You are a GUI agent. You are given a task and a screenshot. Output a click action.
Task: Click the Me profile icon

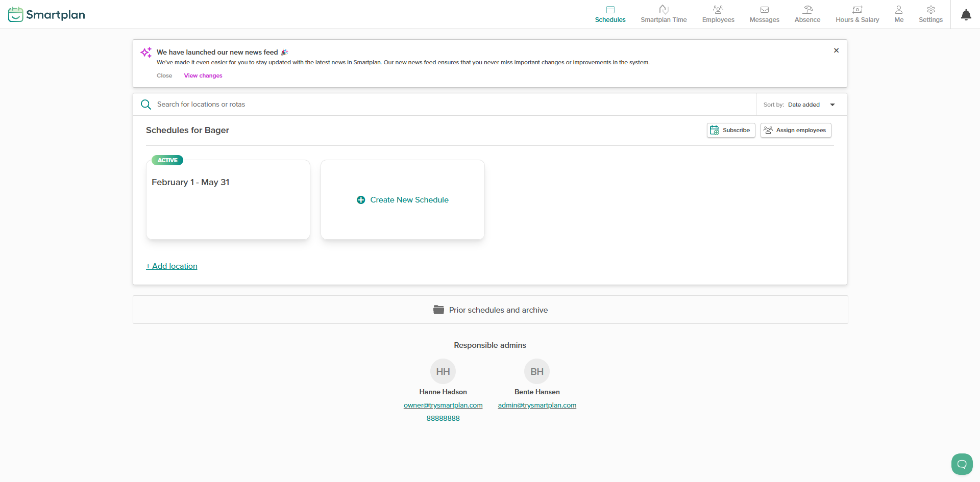point(899,9)
